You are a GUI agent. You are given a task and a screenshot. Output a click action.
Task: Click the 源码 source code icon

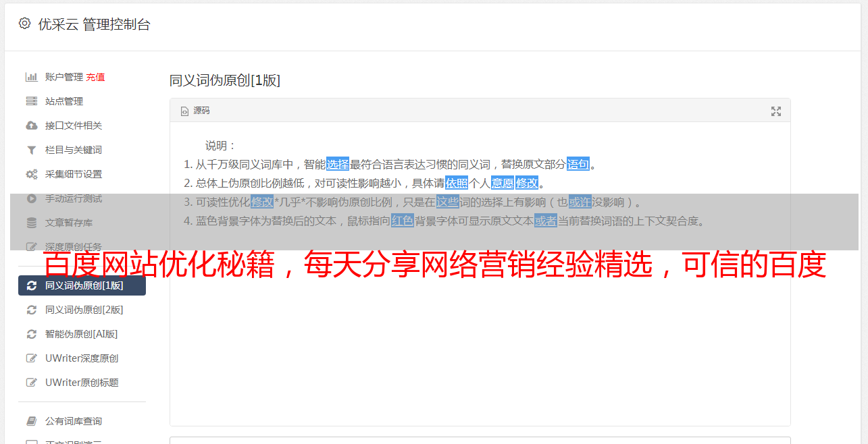(184, 111)
